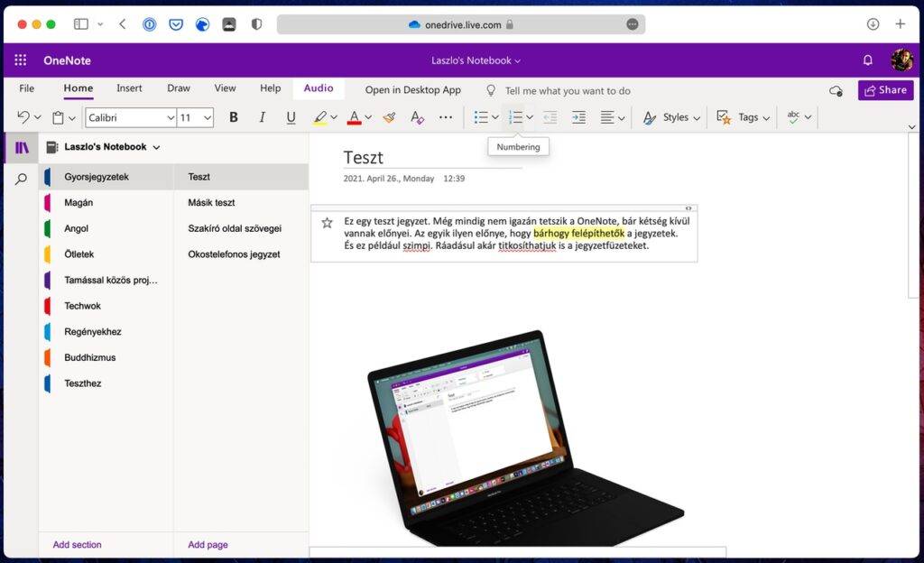Click the laptop image in the note

[526, 438]
